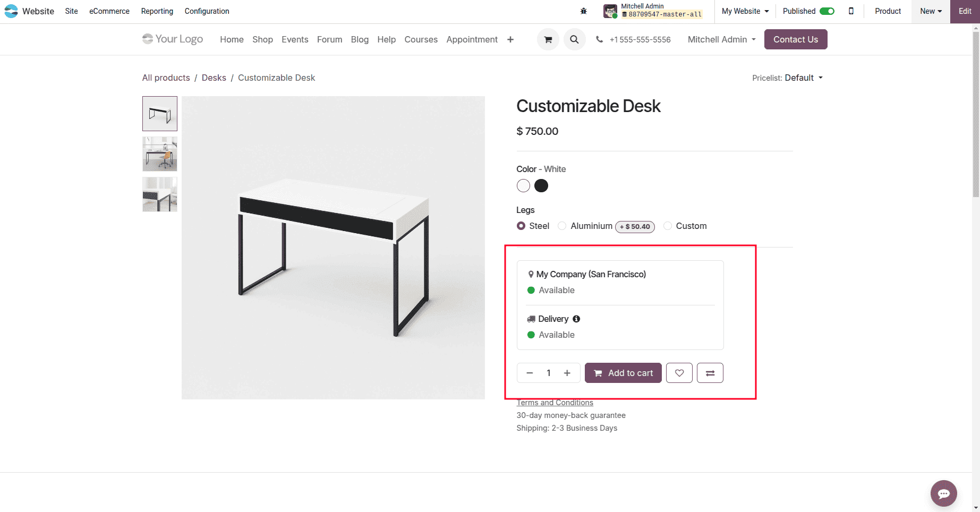Choose Custom legs option
This screenshot has height=512, width=980.
667,226
